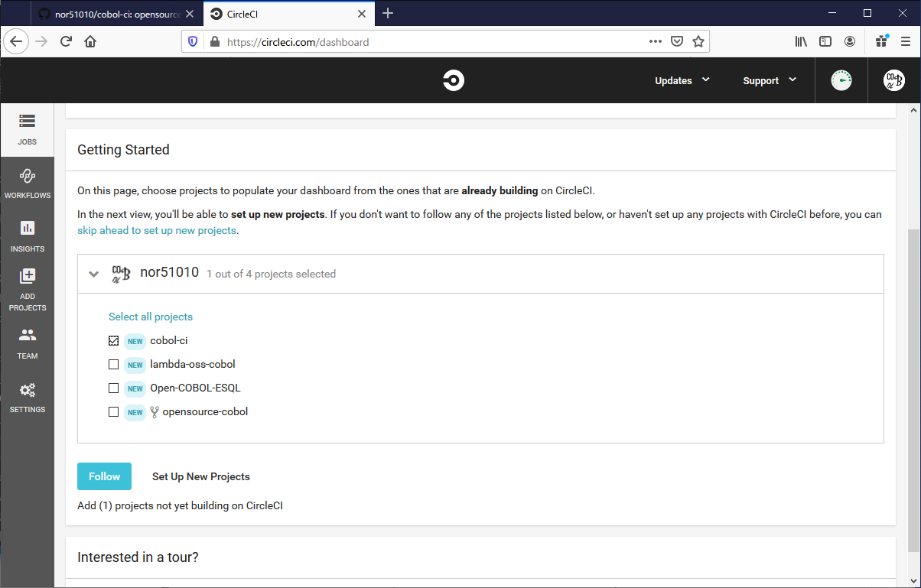Image resolution: width=921 pixels, height=588 pixels.
Task: Open Firefox hamburger menu
Action: tap(906, 41)
